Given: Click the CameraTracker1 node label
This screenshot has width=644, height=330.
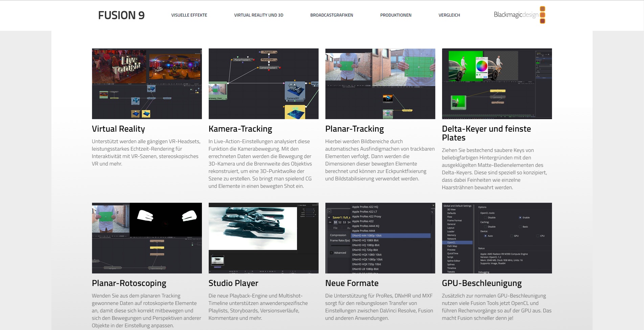Looking at the screenshot, I should click(x=268, y=68).
